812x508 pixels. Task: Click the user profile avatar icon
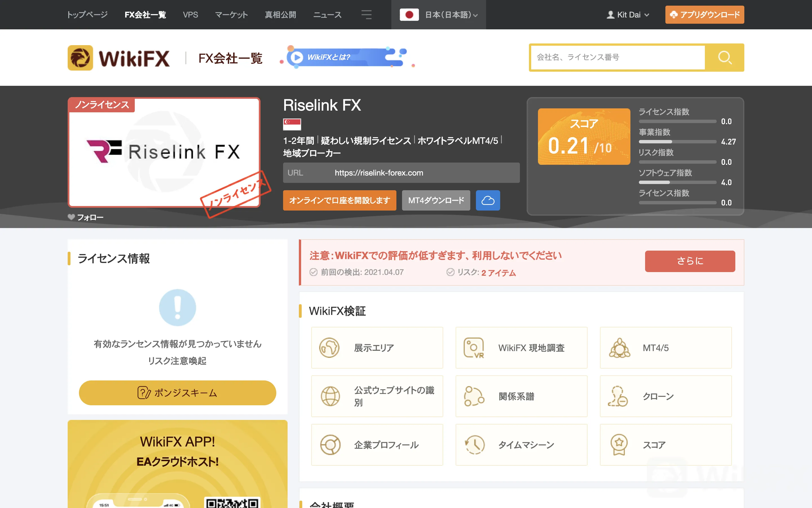[610, 15]
